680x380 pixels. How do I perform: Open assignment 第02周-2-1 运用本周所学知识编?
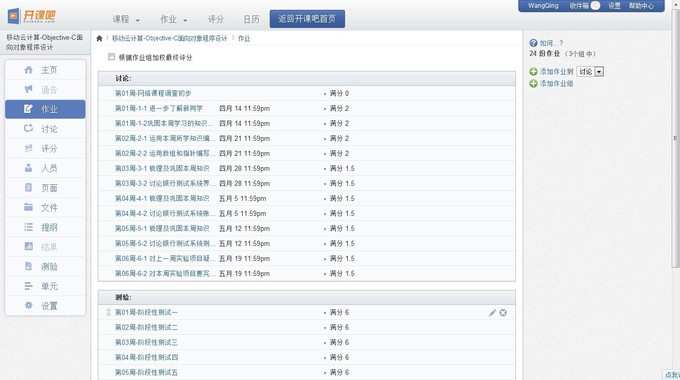(x=165, y=138)
